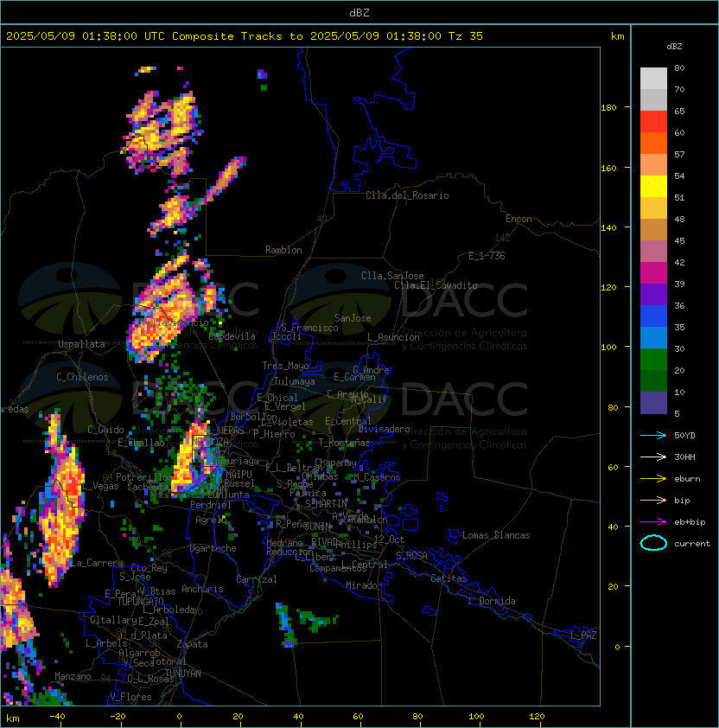The image size is (719, 728).
Task: Click the 50YD cyan arrow legend icon
Action: click(653, 435)
